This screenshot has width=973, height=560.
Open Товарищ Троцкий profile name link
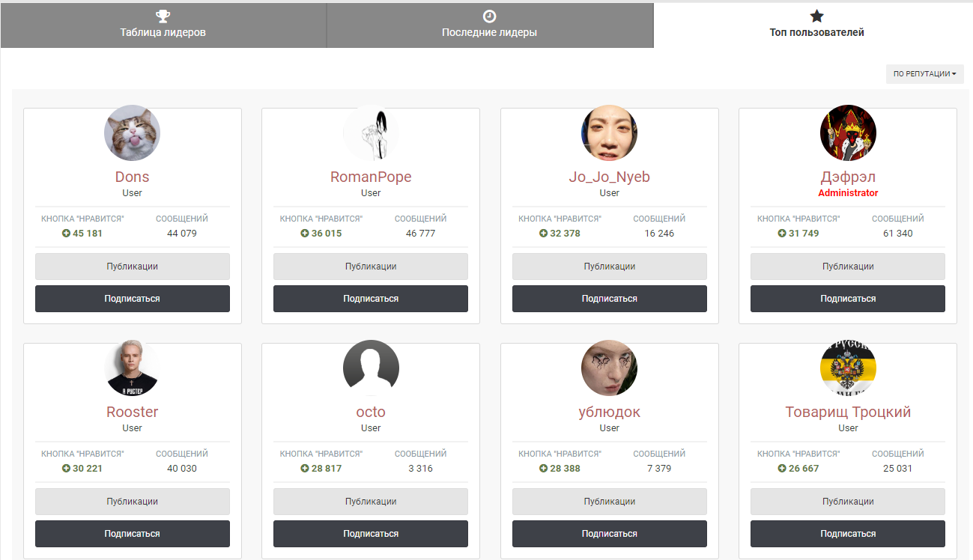click(848, 413)
